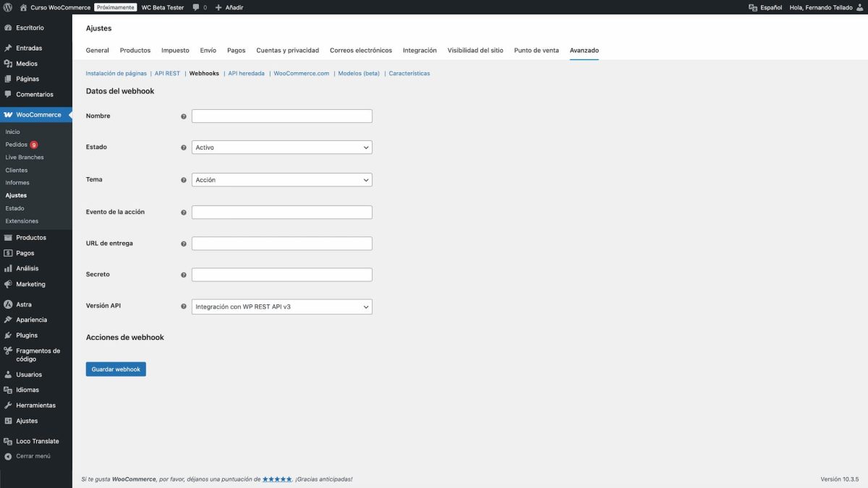Select the Productos sidebar icon

click(x=9, y=237)
